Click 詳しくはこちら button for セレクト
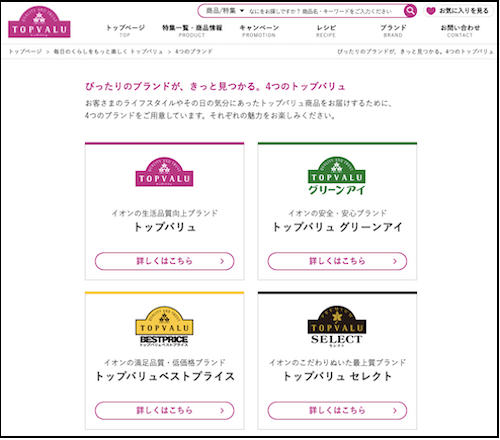The height and width of the screenshot is (440, 500). tap(337, 410)
